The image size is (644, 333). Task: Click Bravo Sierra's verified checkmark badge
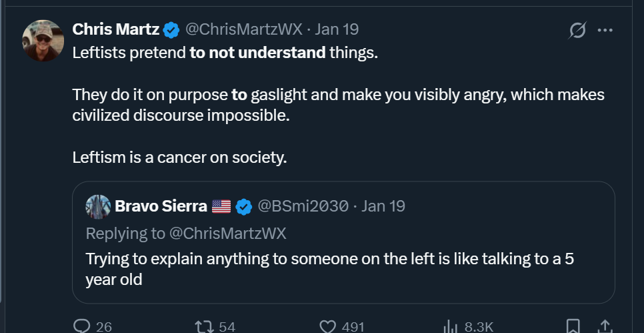243,206
